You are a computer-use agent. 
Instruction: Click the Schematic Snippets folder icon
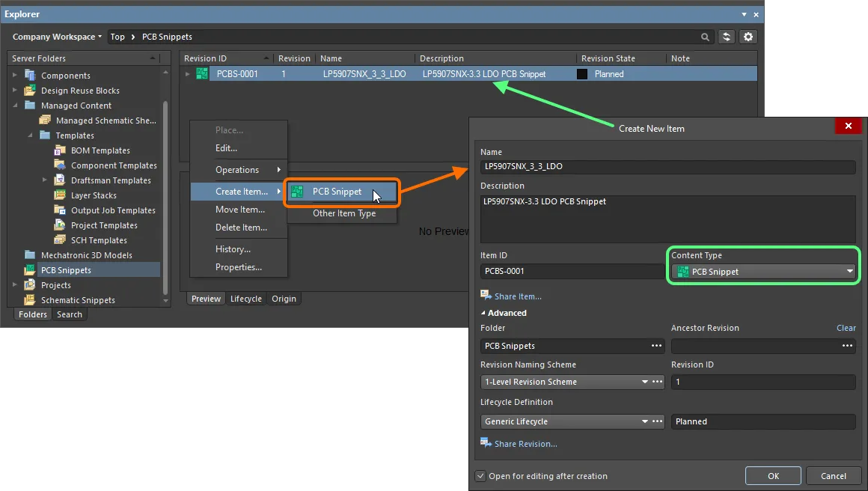[x=30, y=299]
